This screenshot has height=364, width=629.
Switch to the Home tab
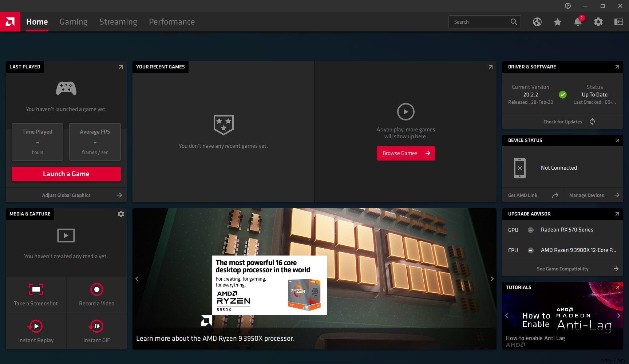point(37,22)
